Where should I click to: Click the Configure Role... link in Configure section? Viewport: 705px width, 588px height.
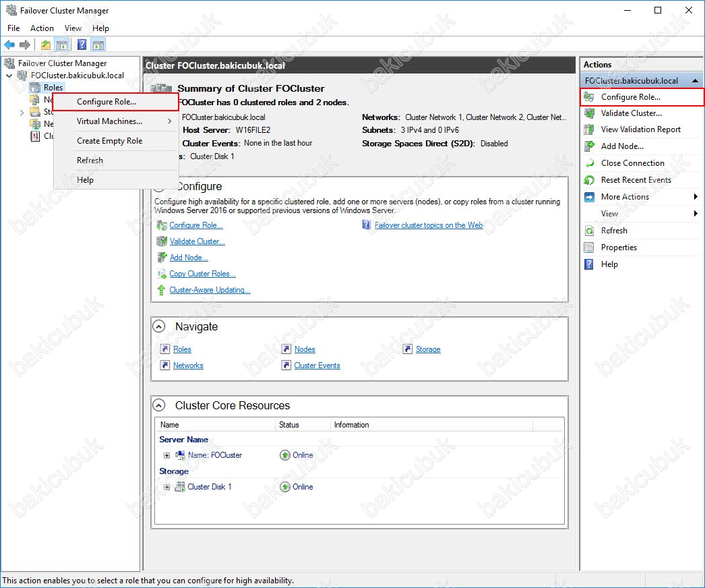point(196,225)
